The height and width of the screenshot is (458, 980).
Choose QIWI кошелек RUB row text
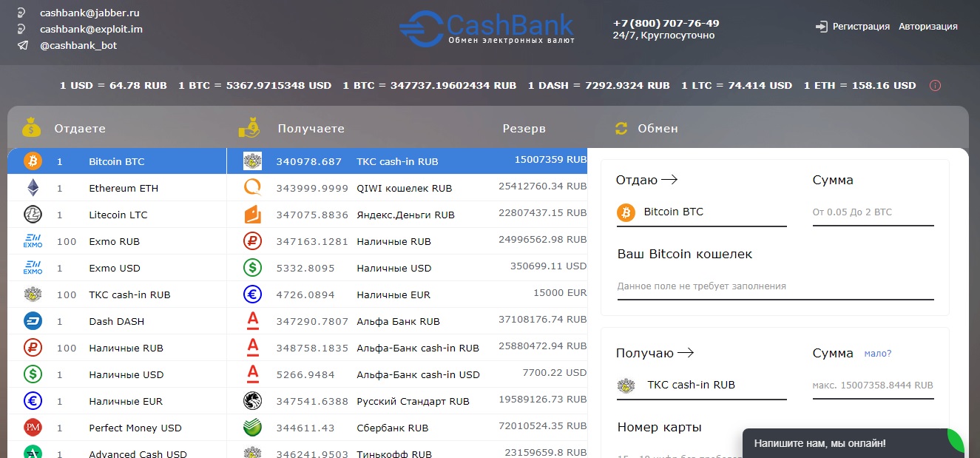[405, 188]
